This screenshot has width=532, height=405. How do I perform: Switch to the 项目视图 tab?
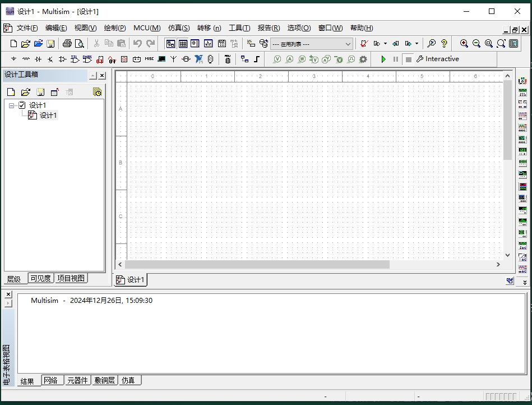point(71,278)
